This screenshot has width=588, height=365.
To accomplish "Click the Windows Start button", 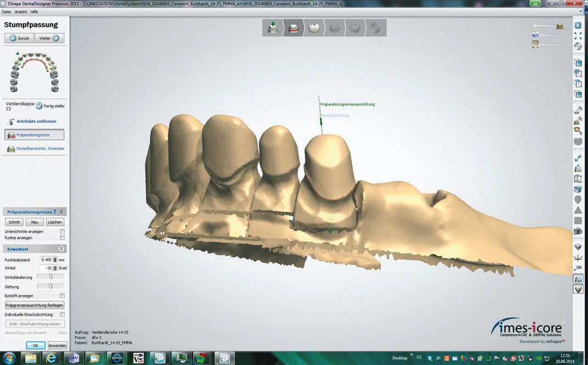I will [x=9, y=358].
